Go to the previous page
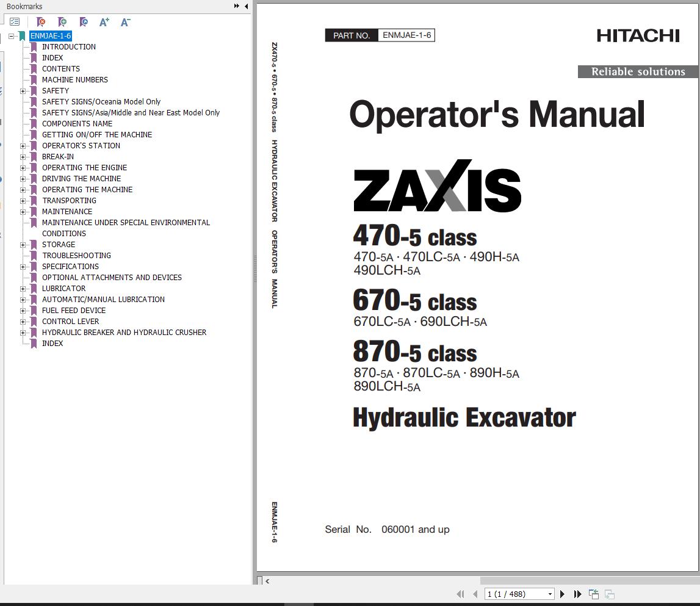 point(475,594)
